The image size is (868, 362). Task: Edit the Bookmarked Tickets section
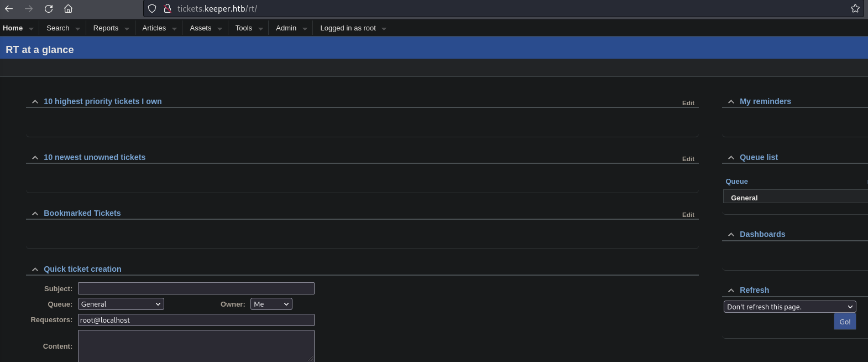tap(688, 215)
